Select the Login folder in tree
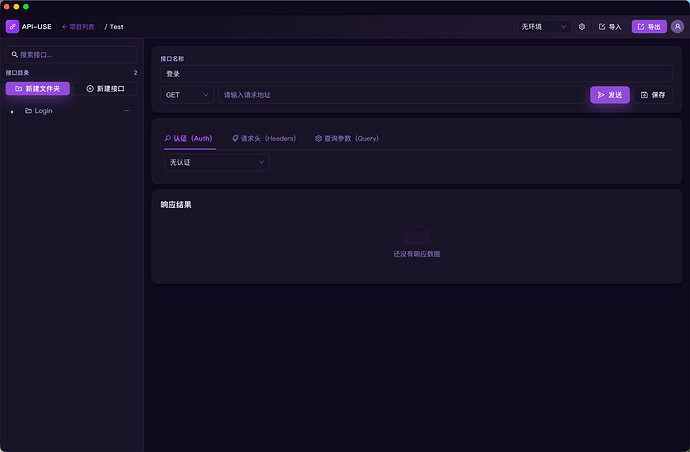The height and width of the screenshot is (452, 690). pyautogui.click(x=39, y=111)
